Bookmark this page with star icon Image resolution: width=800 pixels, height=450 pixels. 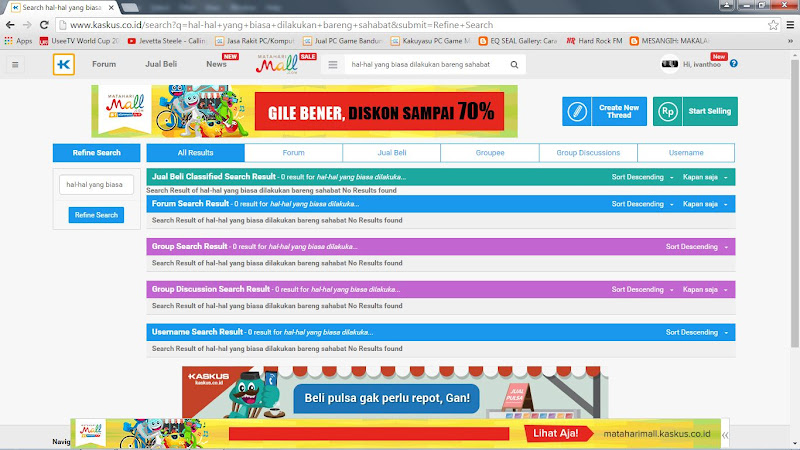point(773,25)
